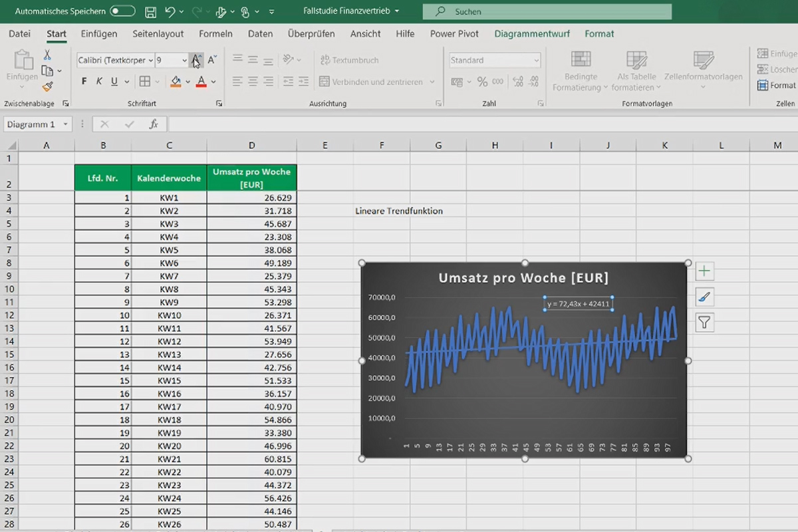Switch to the Formeln tab
The height and width of the screenshot is (532, 798).
pyautogui.click(x=216, y=33)
